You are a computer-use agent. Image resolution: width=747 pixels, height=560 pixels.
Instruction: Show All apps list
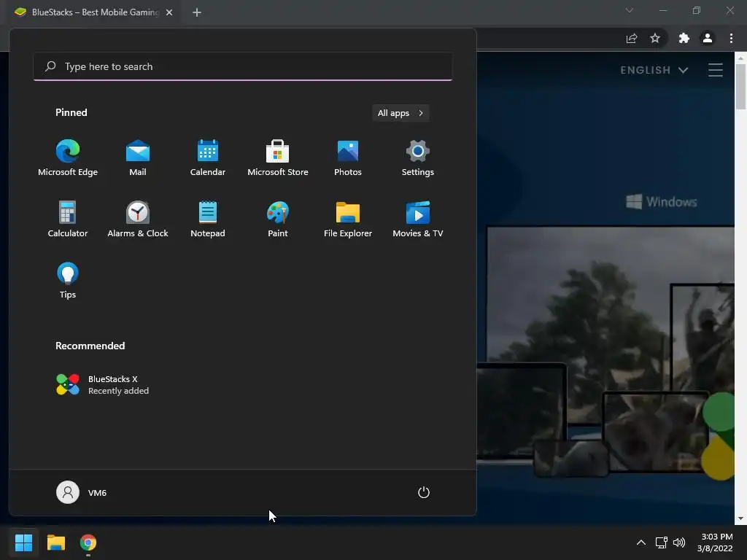click(400, 113)
